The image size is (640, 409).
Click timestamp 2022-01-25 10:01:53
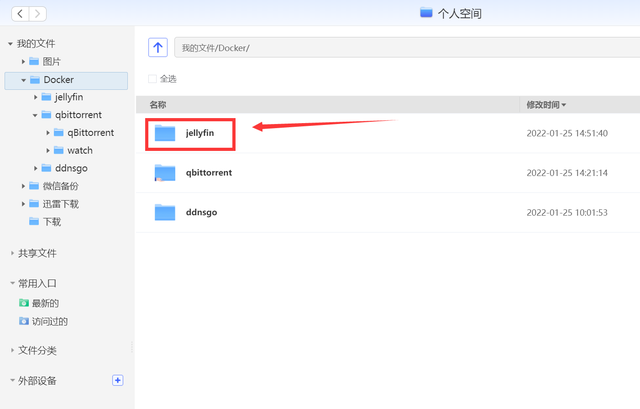[567, 212]
